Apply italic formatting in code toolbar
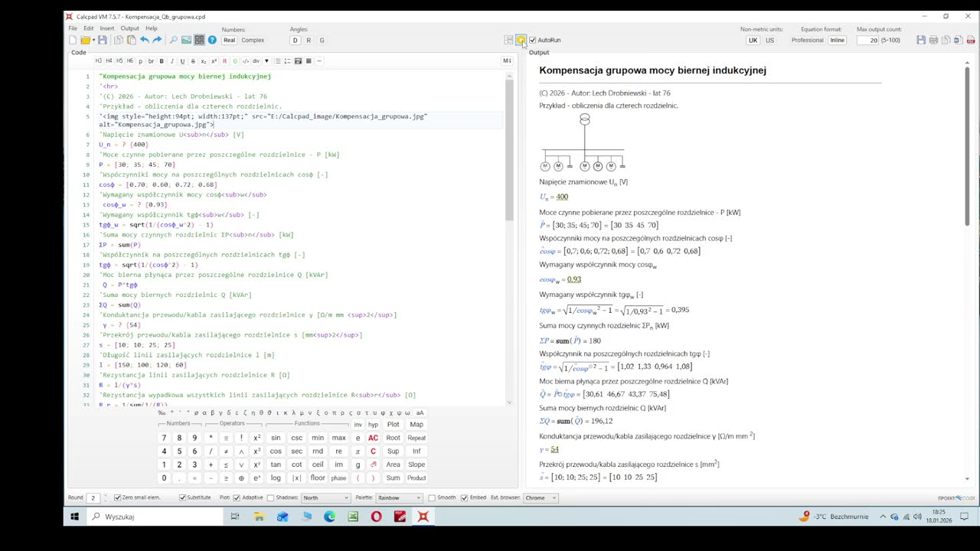 click(x=172, y=61)
